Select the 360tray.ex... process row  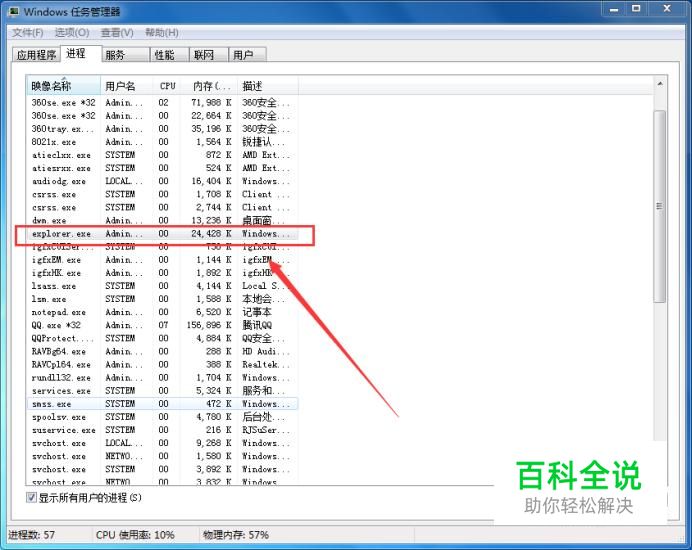162,129
